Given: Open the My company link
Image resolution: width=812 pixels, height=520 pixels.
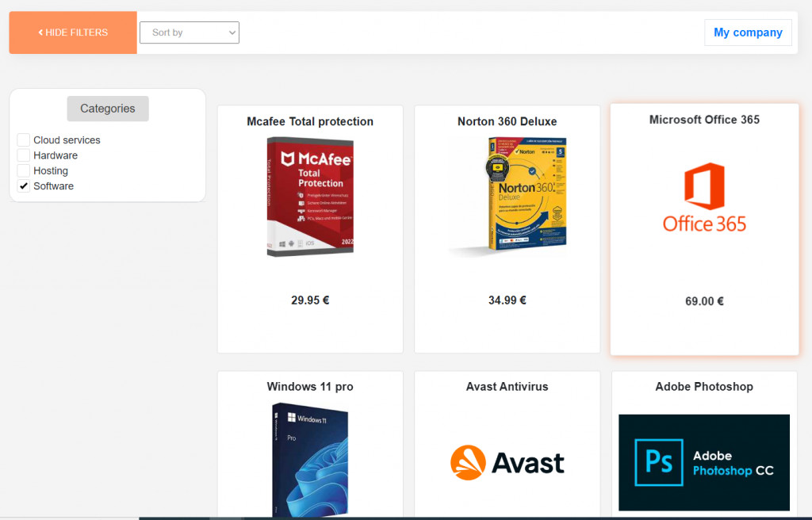Looking at the screenshot, I should click(748, 32).
